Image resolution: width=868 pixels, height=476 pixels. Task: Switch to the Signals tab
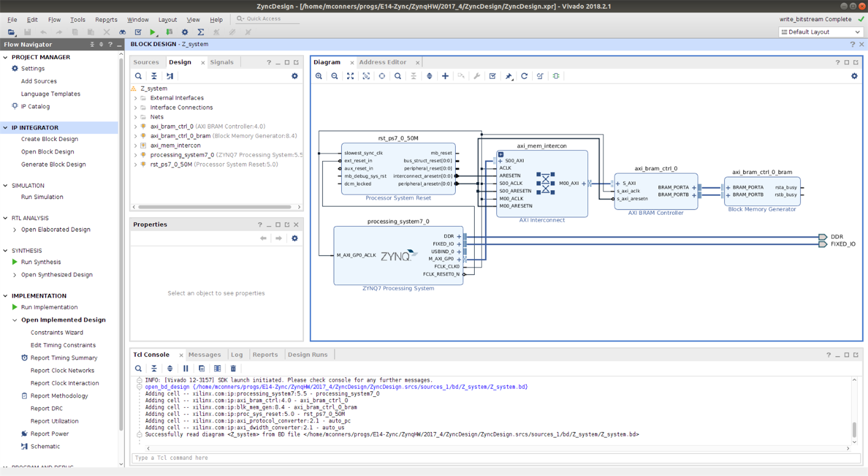pyautogui.click(x=222, y=62)
